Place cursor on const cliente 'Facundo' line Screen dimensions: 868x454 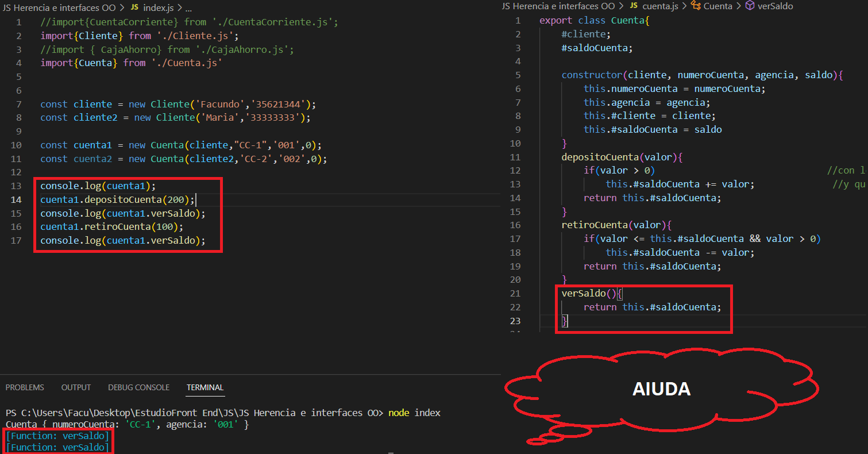click(178, 105)
